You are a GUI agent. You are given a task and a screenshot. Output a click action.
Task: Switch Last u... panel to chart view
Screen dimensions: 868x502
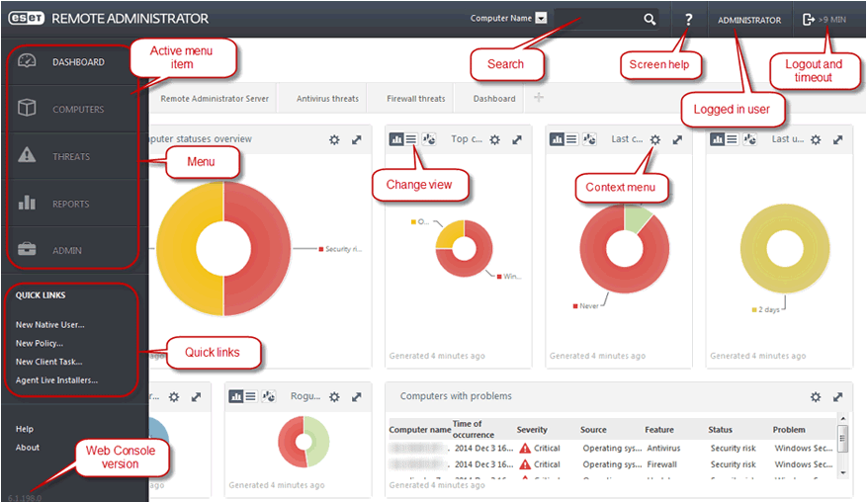[718, 139]
